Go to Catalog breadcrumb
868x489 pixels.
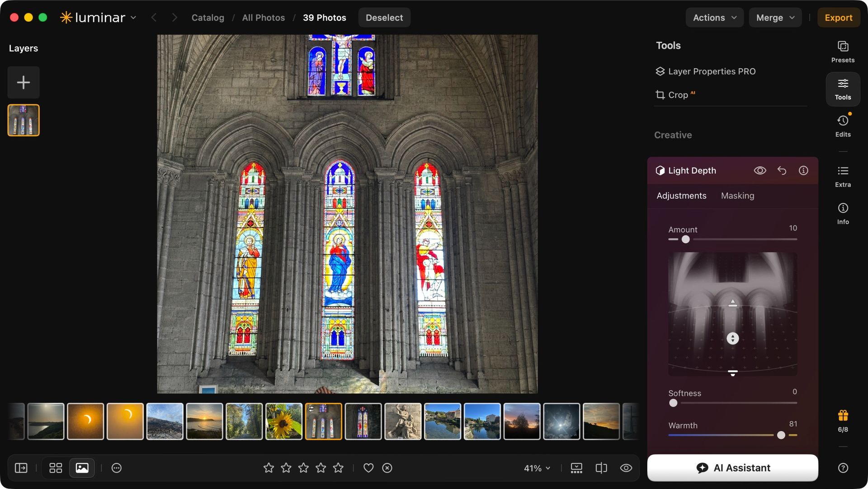tap(208, 17)
